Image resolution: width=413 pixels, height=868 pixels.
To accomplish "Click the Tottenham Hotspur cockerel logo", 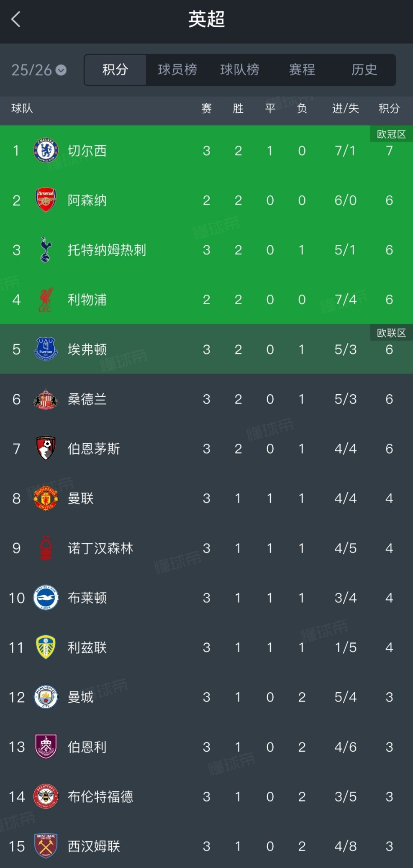I will 46,250.
